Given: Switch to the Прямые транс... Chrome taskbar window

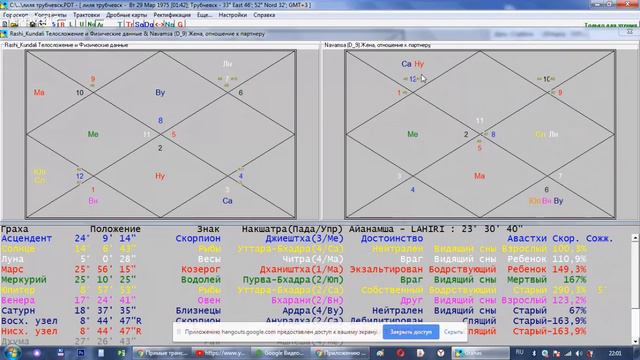Looking at the screenshot, I should 162,353.
